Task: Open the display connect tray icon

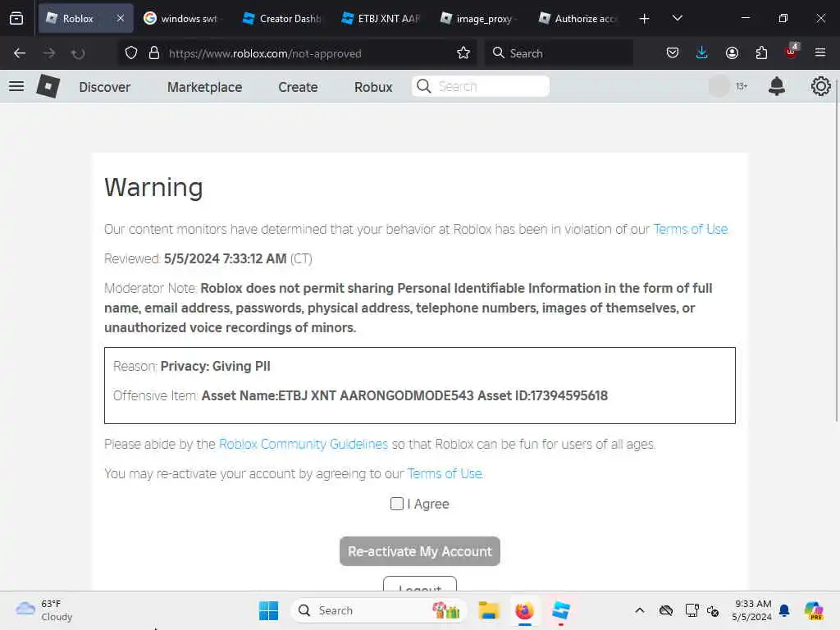Action: 692,610
